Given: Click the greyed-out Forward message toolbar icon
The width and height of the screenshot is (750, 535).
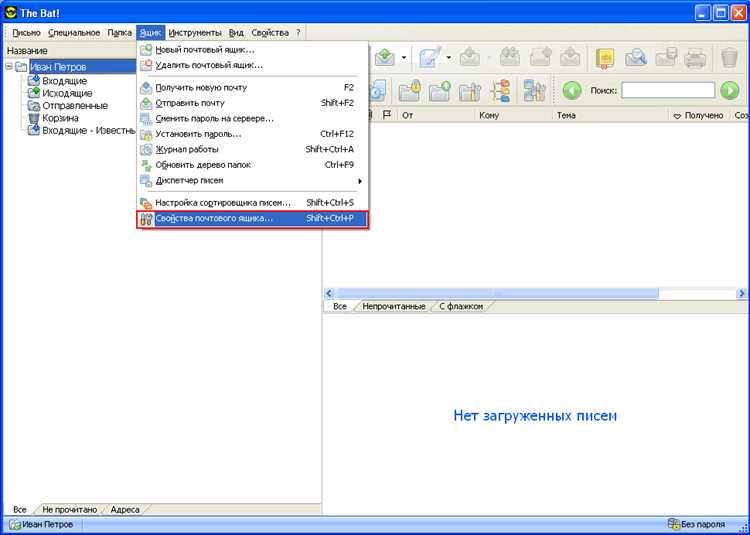Looking at the screenshot, I should [x=541, y=58].
